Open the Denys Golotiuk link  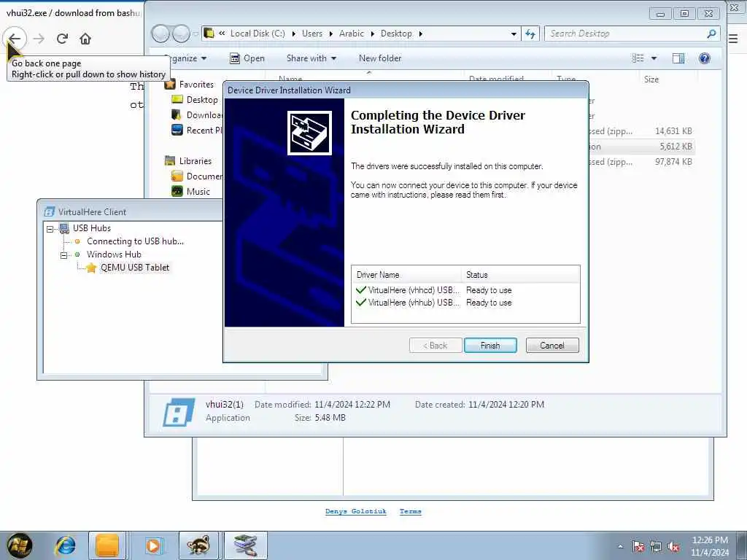point(356,511)
